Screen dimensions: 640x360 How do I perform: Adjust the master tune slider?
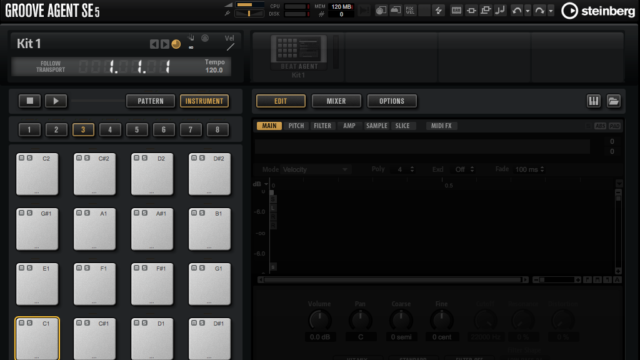pos(250,13)
